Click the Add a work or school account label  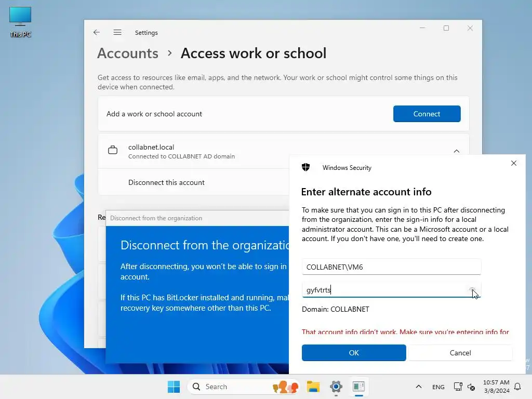[154, 114]
